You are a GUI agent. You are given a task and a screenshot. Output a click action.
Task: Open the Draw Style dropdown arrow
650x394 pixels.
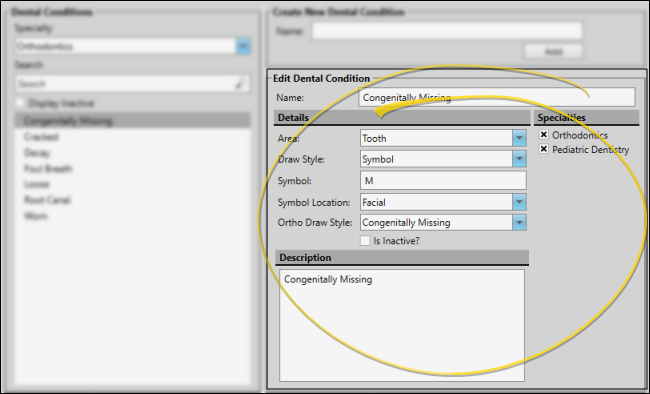(519, 159)
